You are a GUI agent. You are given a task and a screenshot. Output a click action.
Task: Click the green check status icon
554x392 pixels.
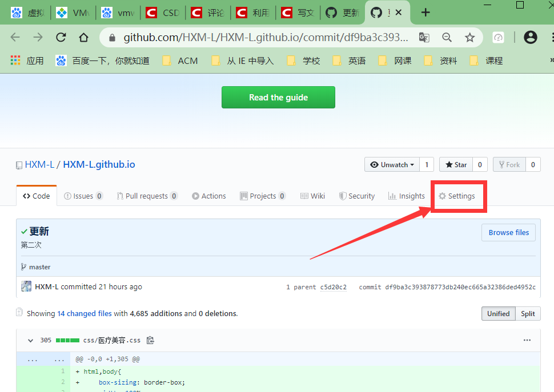pyautogui.click(x=24, y=232)
